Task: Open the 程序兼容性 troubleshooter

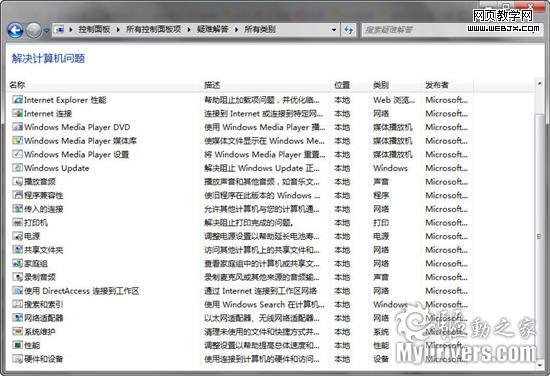Action: pyautogui.click(x=43, y=195)
